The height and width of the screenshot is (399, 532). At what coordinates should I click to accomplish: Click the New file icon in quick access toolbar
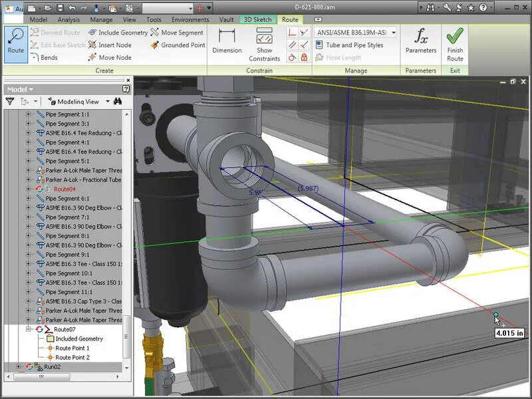tap(32, 7)
